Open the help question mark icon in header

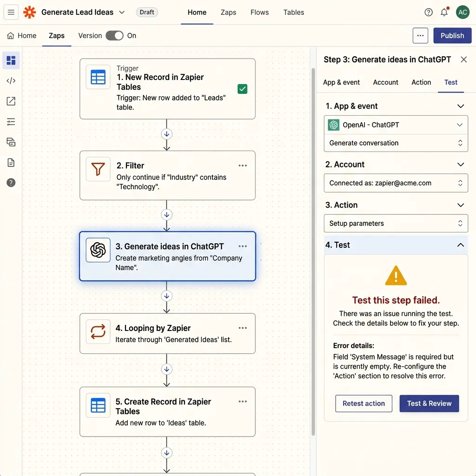[428, 12]
